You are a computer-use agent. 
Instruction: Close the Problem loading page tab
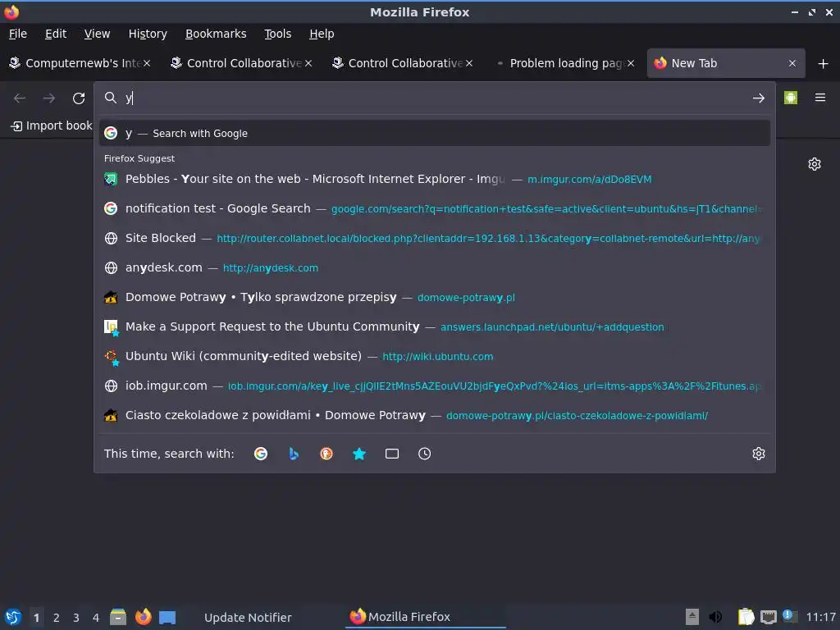click(631, 63)
